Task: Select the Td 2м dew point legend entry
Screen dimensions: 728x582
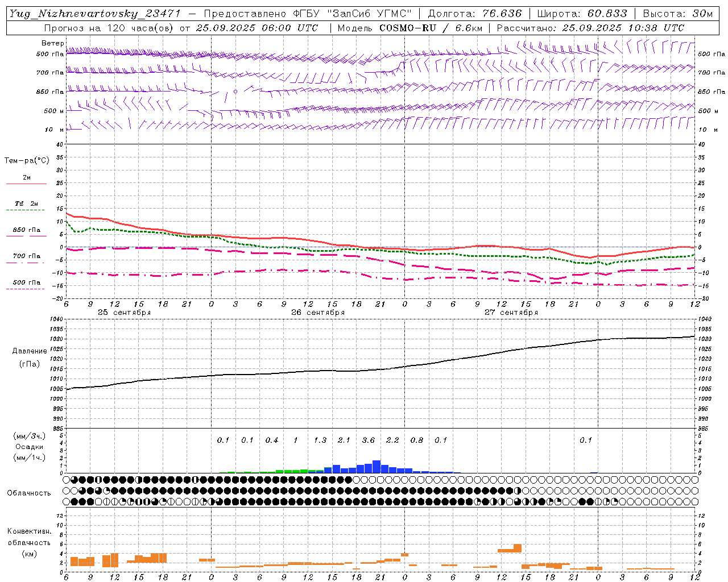Action: pyautogui.click(x=27, y=203)
